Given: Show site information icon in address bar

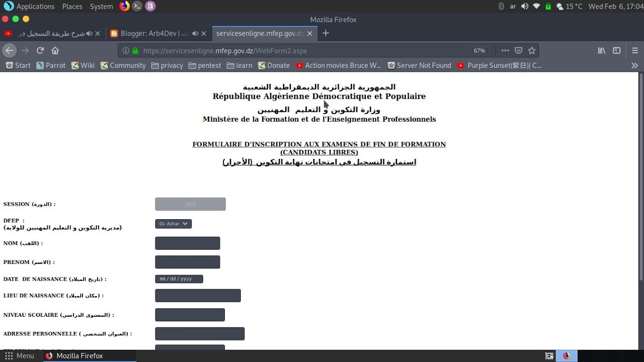Looking at the screenshot, I should click(125, 51).
